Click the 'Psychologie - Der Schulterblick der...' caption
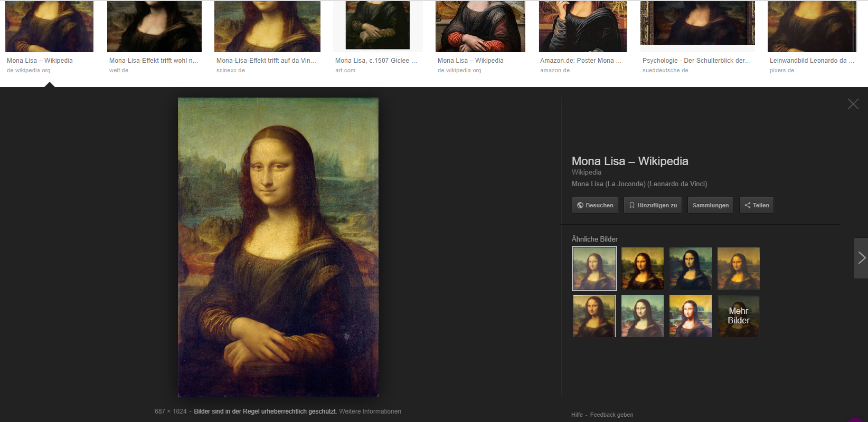868x422 pixels. coord(696,61)
